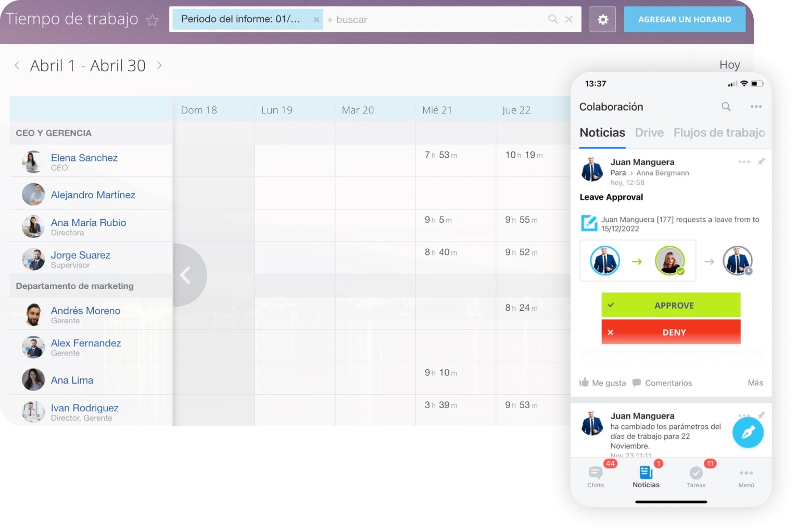This screenshot has height=532, width=797.
Task: Click AGREGAR UN HORARIO button
Action: pos(684,20)
